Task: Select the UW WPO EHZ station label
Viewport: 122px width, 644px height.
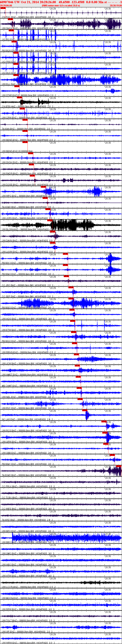Action: tap(28, 196)
